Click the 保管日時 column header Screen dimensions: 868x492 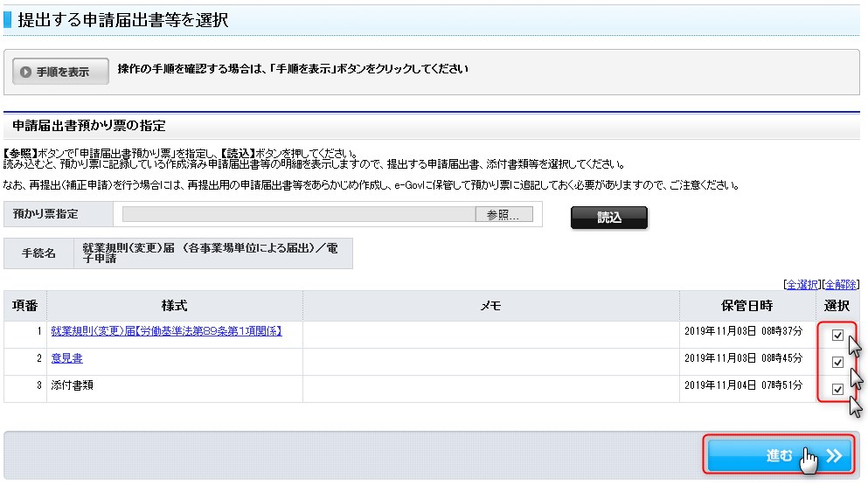747,306
